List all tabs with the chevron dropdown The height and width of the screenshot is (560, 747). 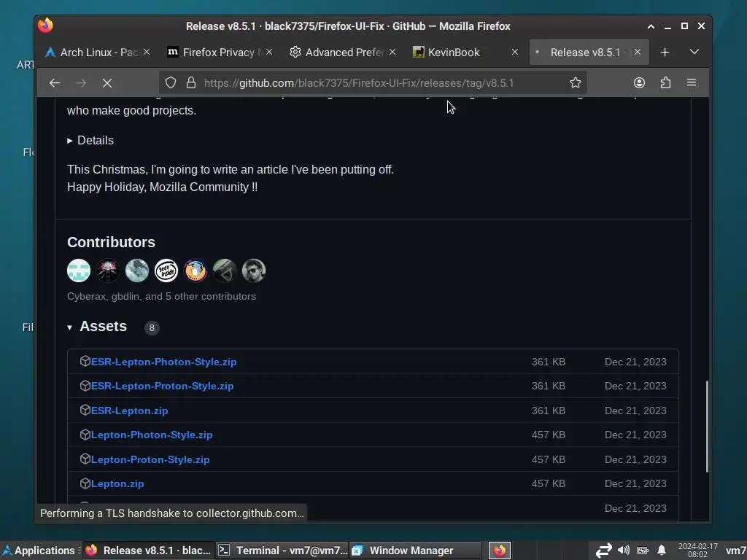694,52
